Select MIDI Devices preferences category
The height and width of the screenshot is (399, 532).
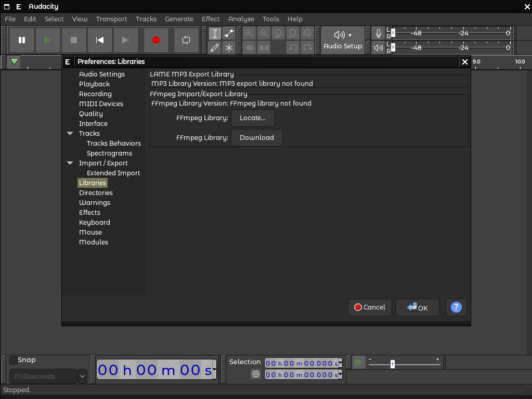pos(101,104)
